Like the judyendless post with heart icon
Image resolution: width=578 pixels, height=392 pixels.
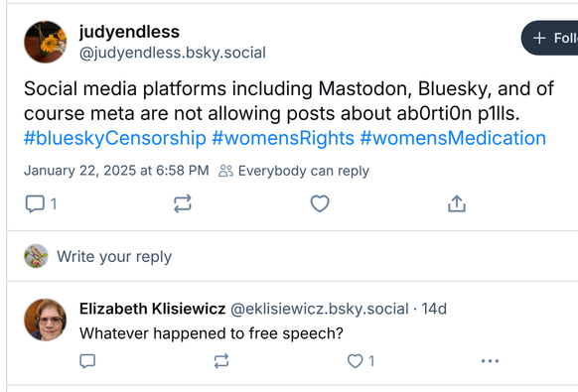320,203
